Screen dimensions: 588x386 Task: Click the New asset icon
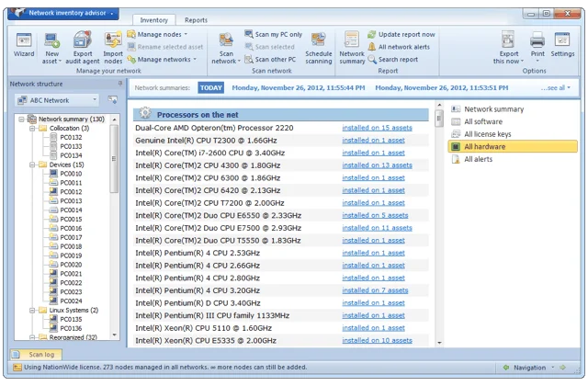51,40
